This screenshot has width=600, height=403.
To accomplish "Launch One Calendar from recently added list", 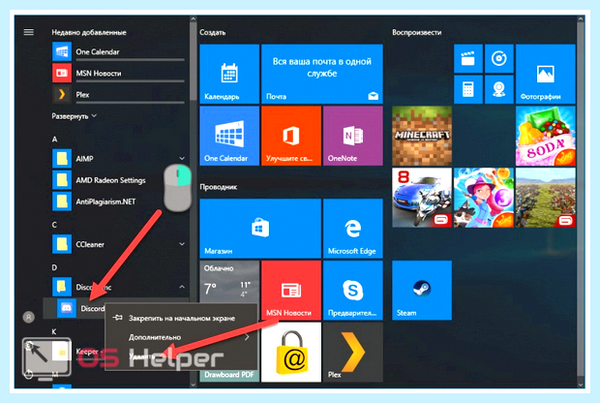I will pos(119,52).
